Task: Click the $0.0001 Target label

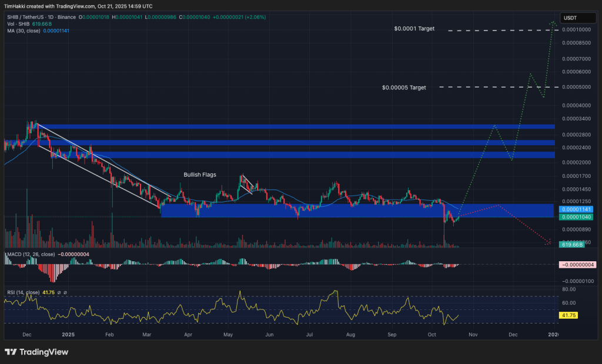Action: click(413, 28)
